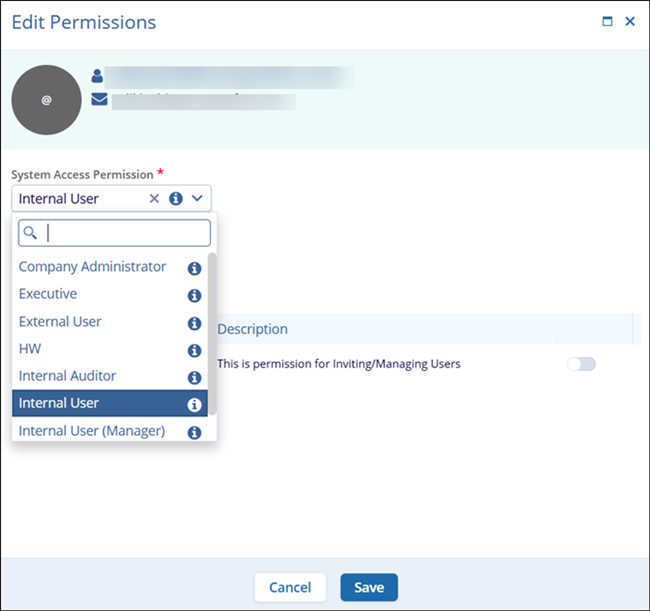Screen dimensions: 650x611
Task: Focus the dropdown search input field
Action: coord(125,233)
